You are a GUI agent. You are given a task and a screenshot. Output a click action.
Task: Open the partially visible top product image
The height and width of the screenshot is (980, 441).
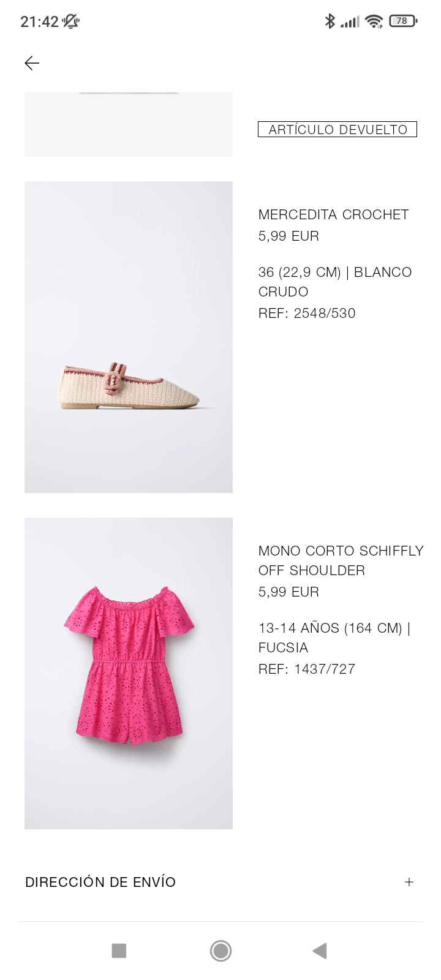129,124
